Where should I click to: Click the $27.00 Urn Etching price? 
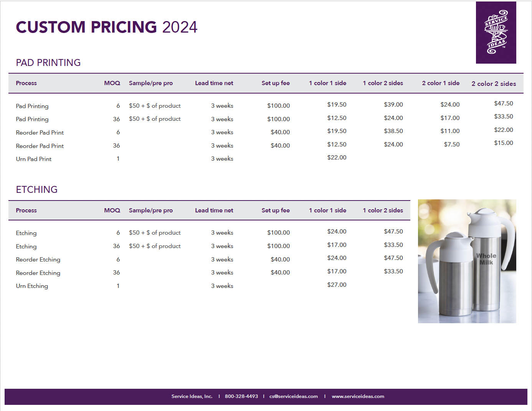coord(337,285)
